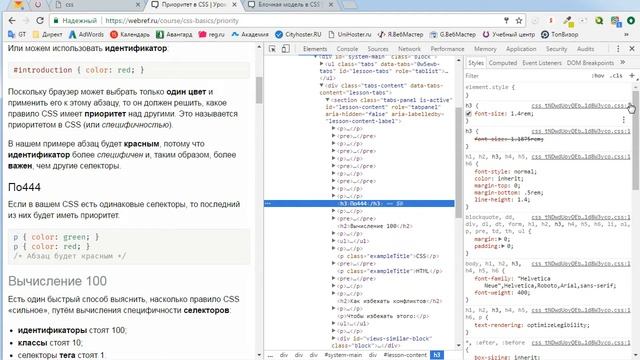The height and width of the screenshot is (360, 640).
Task: Open the Авангард bookmark
Action: [174, 34]
